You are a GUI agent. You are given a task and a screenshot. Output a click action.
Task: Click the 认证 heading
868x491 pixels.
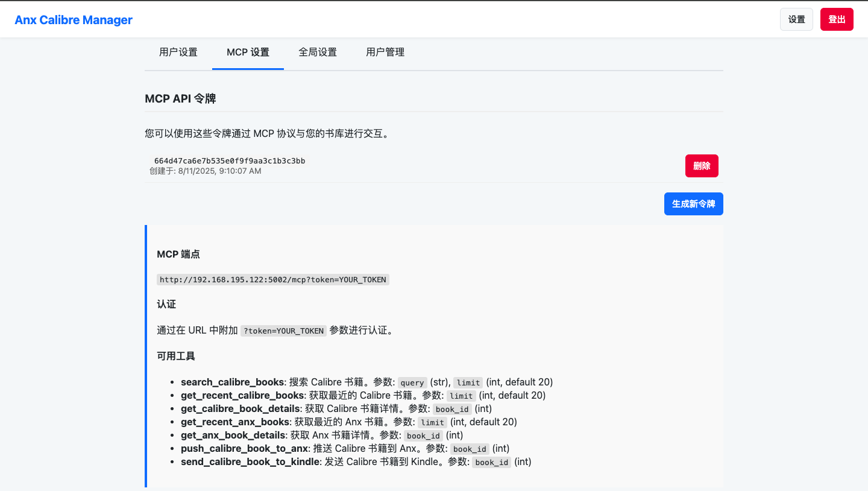(x=166, y=305)
